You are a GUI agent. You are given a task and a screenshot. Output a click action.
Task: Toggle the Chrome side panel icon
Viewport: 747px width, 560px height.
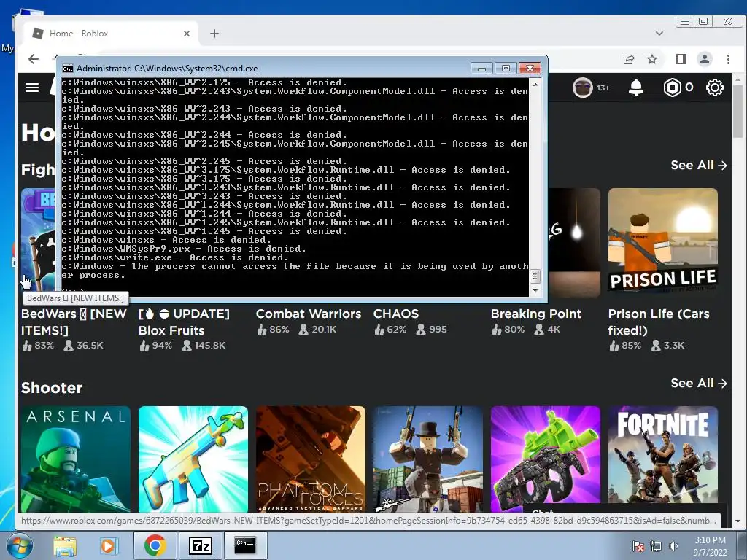coord(681,59)
